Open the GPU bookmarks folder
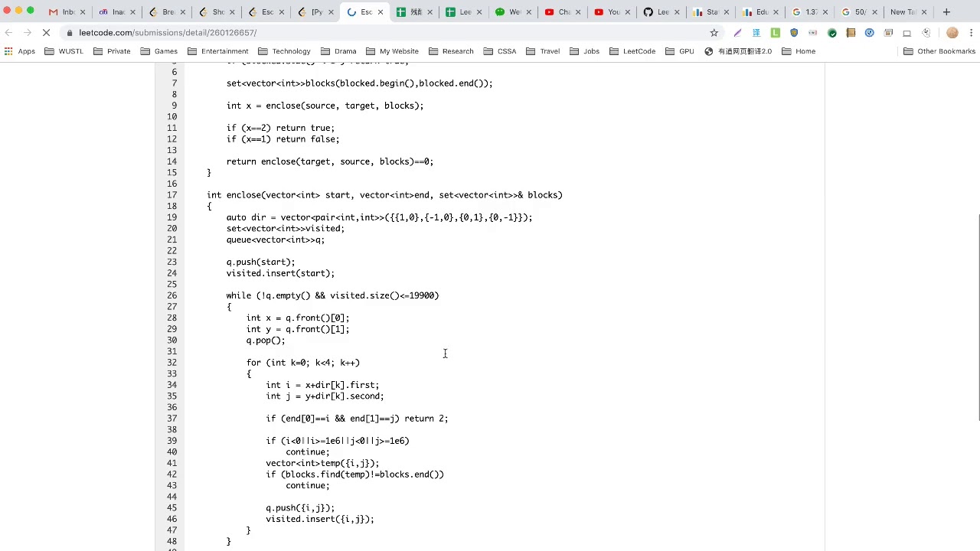The height and width of the screenshot is (551, 980). coord(680,51)
